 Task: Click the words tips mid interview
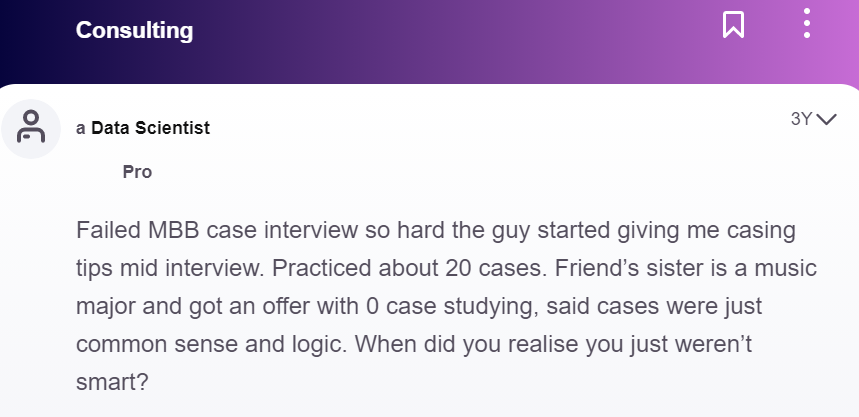(171, 269)
